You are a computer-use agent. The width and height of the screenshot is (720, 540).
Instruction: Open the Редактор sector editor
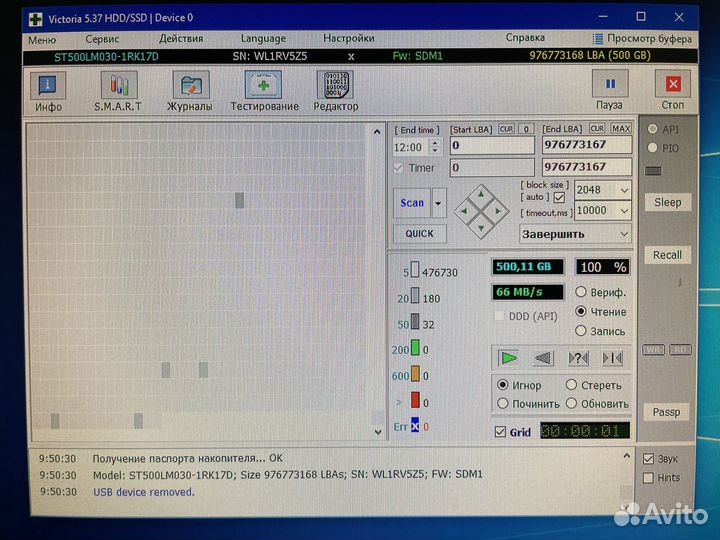click(335, 91)
